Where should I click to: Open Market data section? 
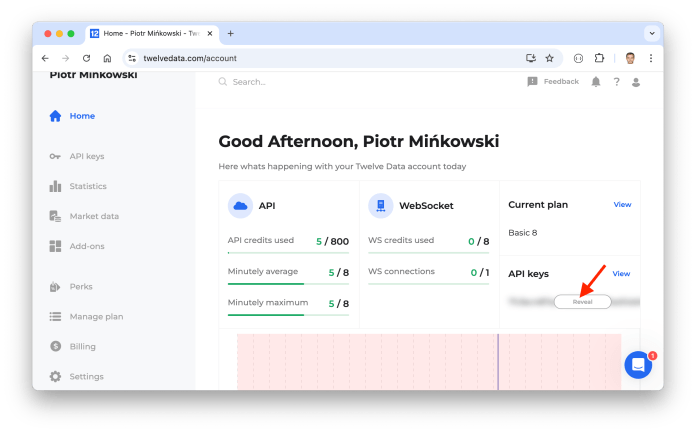tap(93, 216)
